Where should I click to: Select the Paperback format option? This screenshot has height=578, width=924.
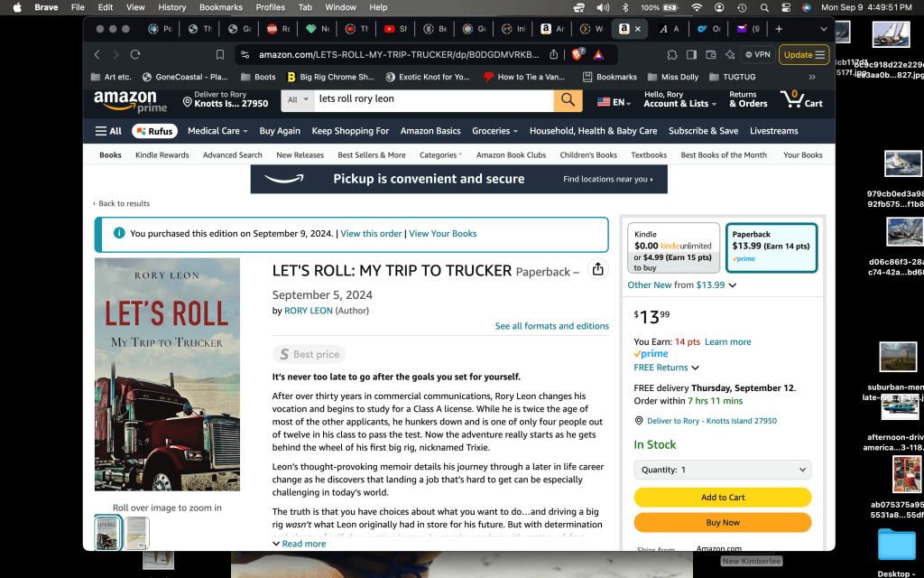(771, 247)
